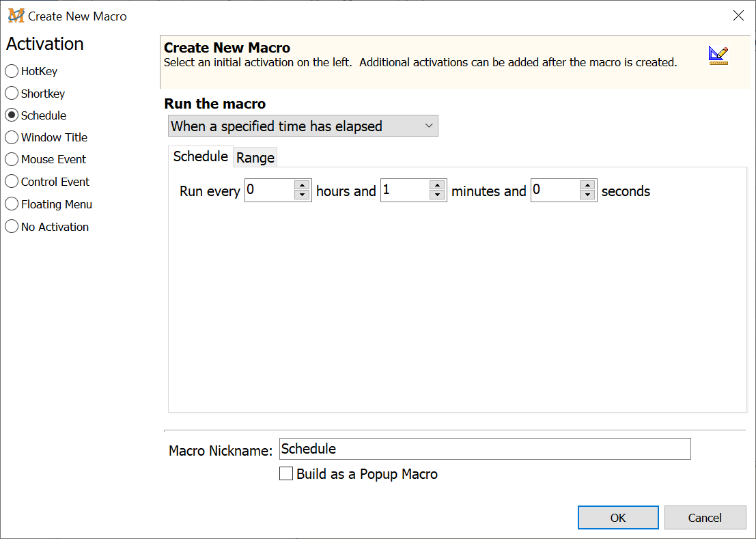Screen dimensions: 756x539
Task: Click the Macro Express logo in title bar
Action: point(16,16)
